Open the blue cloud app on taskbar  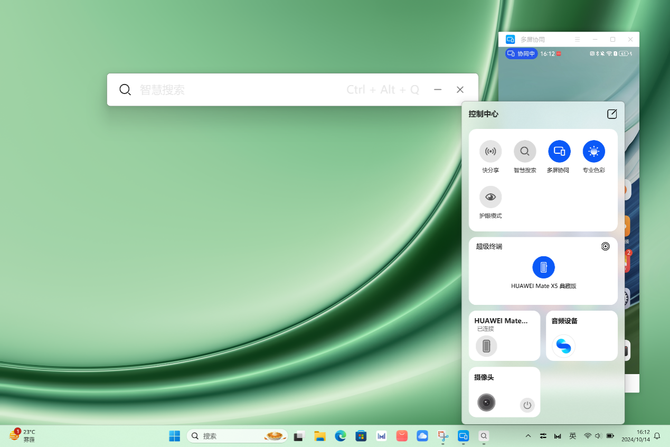click(422, 436)
